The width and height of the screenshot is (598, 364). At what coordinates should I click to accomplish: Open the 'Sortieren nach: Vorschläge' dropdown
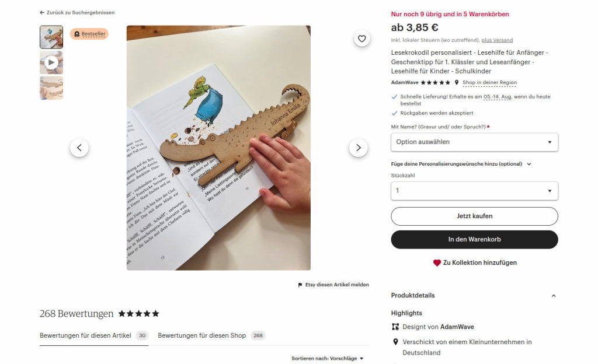point(327,358)
